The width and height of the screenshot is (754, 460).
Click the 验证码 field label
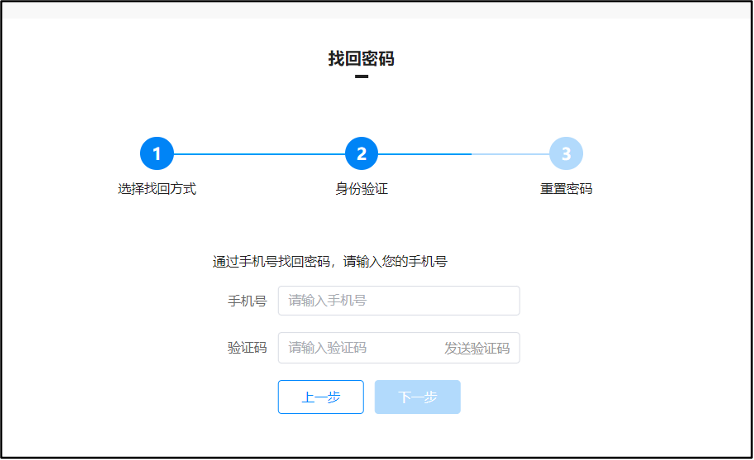click(x=247, y=348)
